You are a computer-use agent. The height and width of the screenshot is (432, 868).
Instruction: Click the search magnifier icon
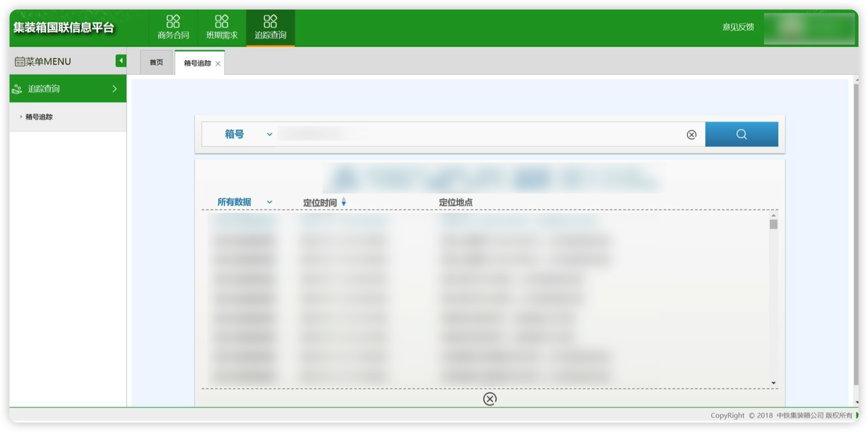(x=741, y=134)
